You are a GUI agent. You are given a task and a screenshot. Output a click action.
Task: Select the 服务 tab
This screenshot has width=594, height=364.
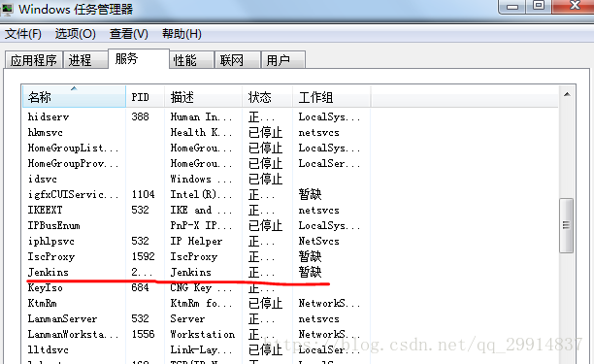pos(139,58)
